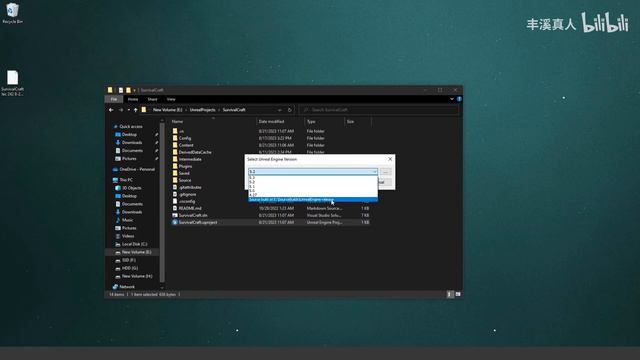Select the Saved folder row
The image size is (640, 360).
(271, 173)
